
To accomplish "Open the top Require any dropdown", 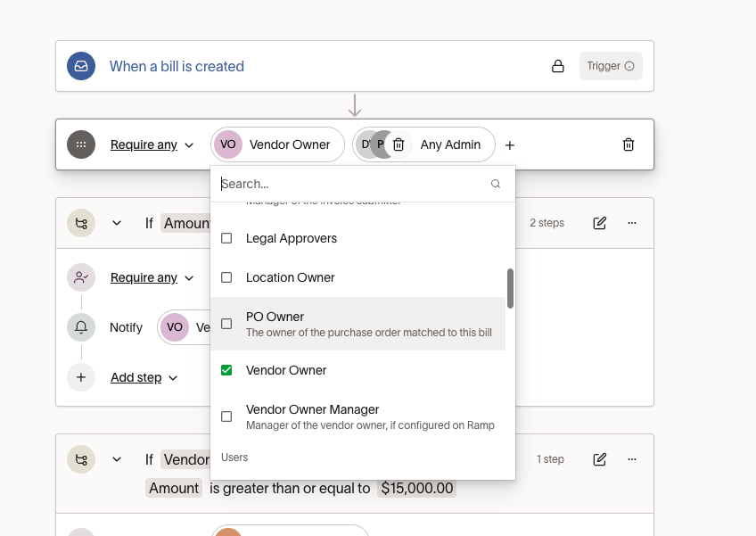I will click(x=152, y=144).
